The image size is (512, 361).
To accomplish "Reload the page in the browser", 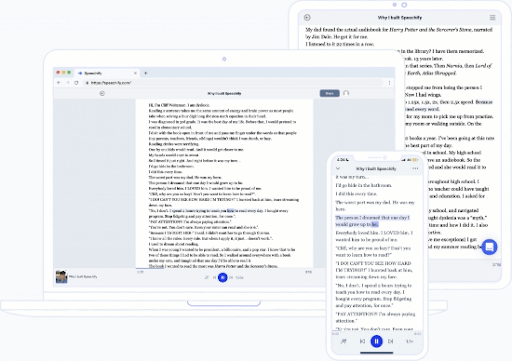I will (x=76, y=83).
